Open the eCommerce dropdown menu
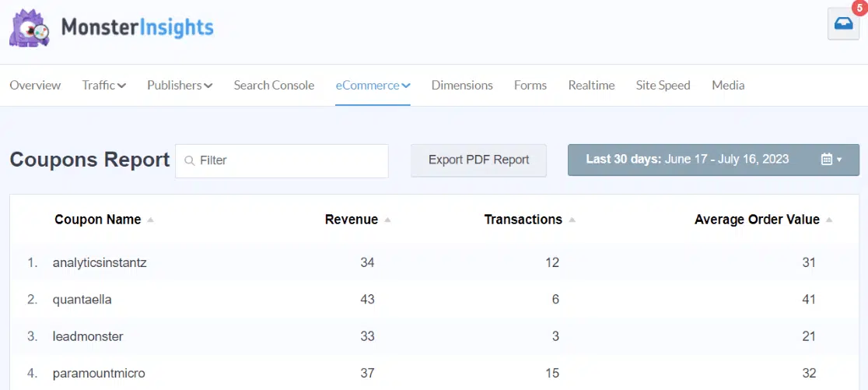The image size is (868, 390). pos(373,86)
